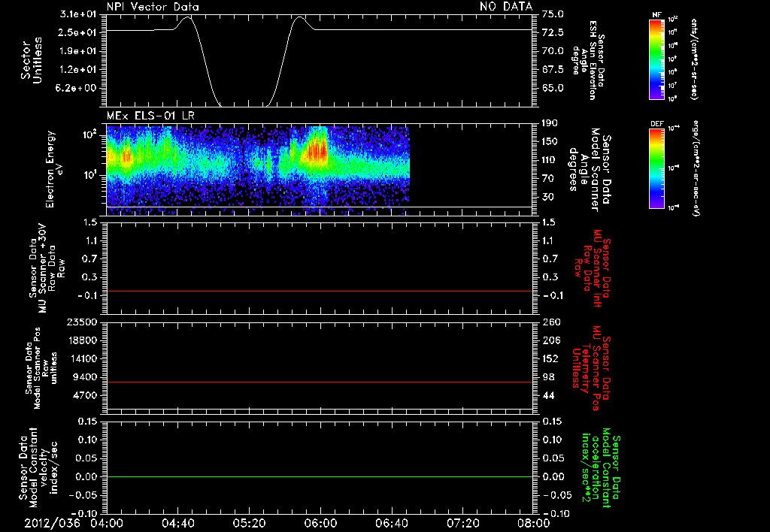
Task: Click the red MU Scanner Pos telemetry line
Action: click(x=320, y=382)
